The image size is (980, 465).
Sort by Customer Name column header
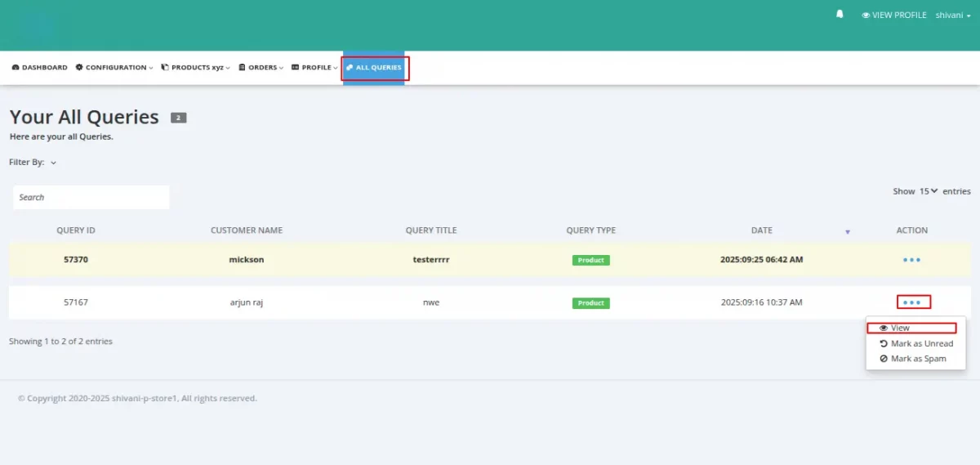tap(247, 230)
